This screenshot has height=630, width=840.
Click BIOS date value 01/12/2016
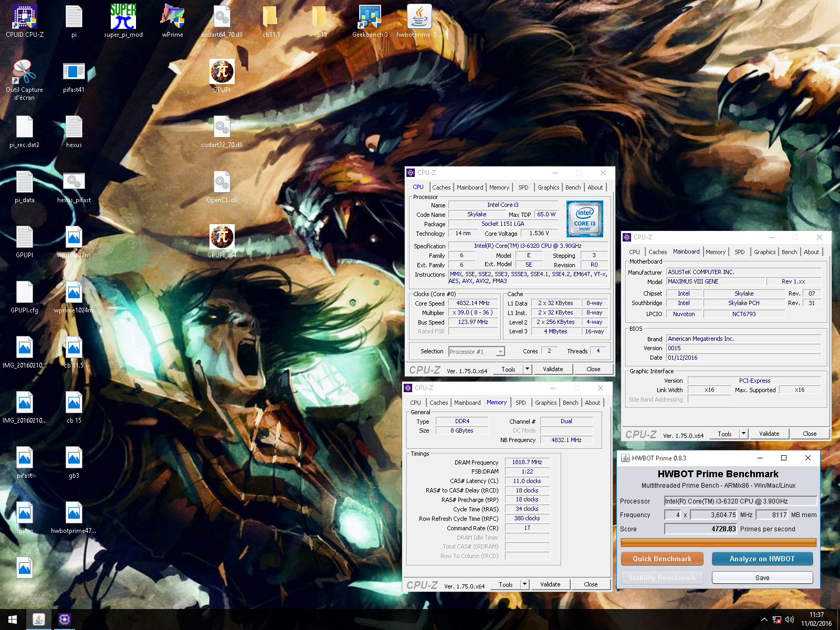coord(743,358)
